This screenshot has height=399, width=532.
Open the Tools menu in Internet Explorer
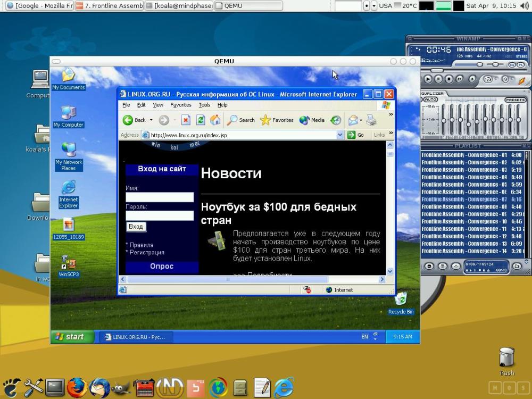(x=205, y=105)
